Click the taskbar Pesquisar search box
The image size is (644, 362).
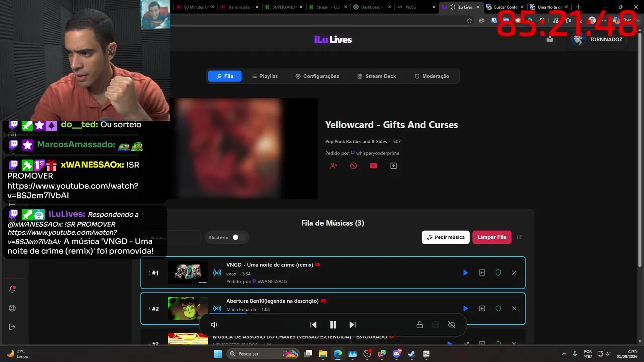point(264,354)
